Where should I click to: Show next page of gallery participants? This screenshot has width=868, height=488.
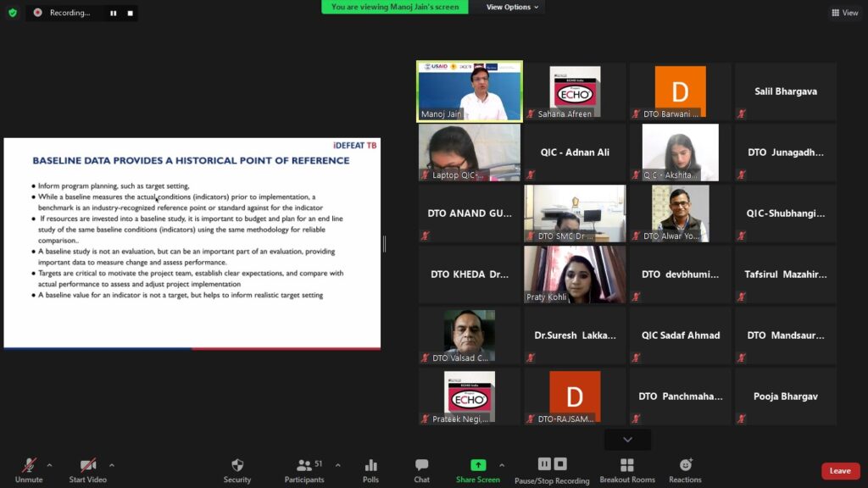(627, 440)
